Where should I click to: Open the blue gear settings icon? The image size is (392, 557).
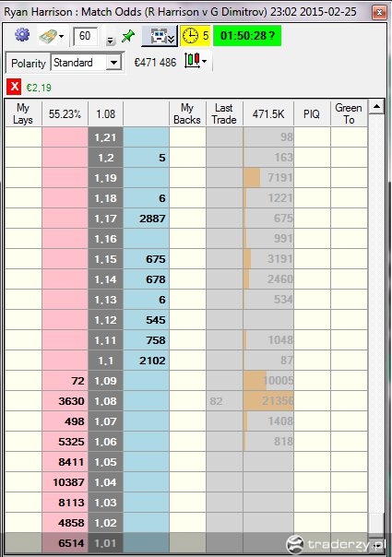coord(22,35)
